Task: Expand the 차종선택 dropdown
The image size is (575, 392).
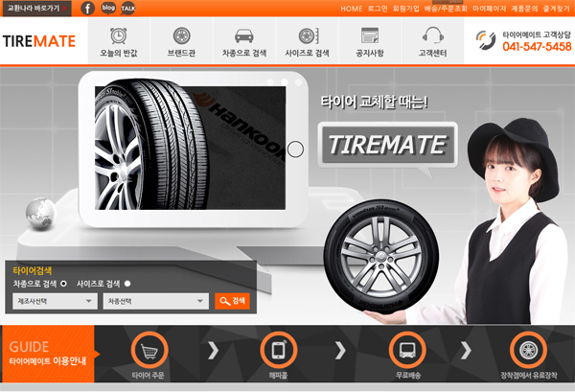Action: point(155,302)
